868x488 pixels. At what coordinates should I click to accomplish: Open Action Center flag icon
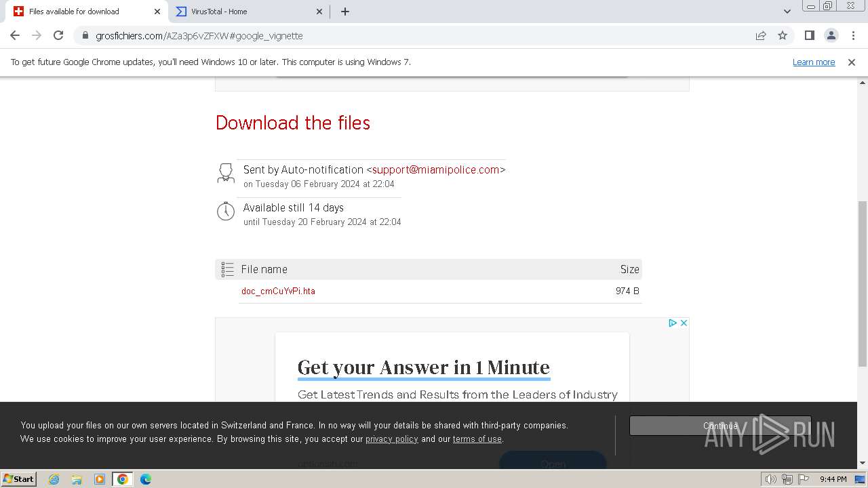pyautogui.click(x=804, y=479)
